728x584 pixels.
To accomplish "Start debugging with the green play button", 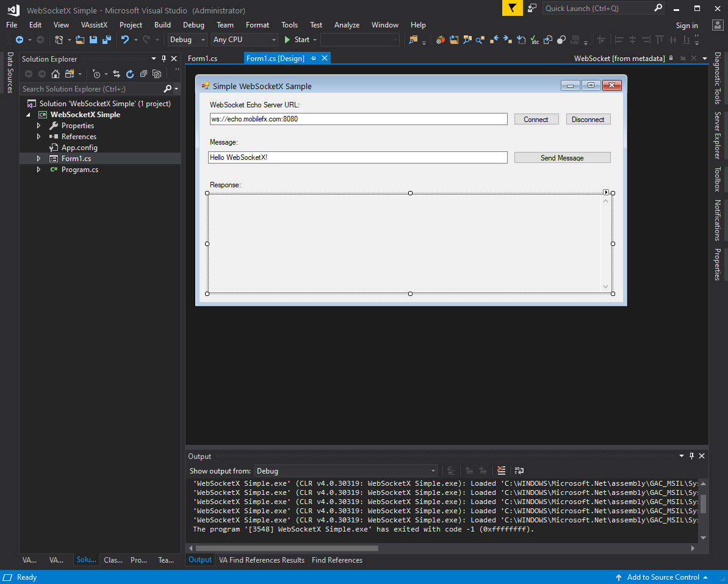I will click(x=287, y=40).
